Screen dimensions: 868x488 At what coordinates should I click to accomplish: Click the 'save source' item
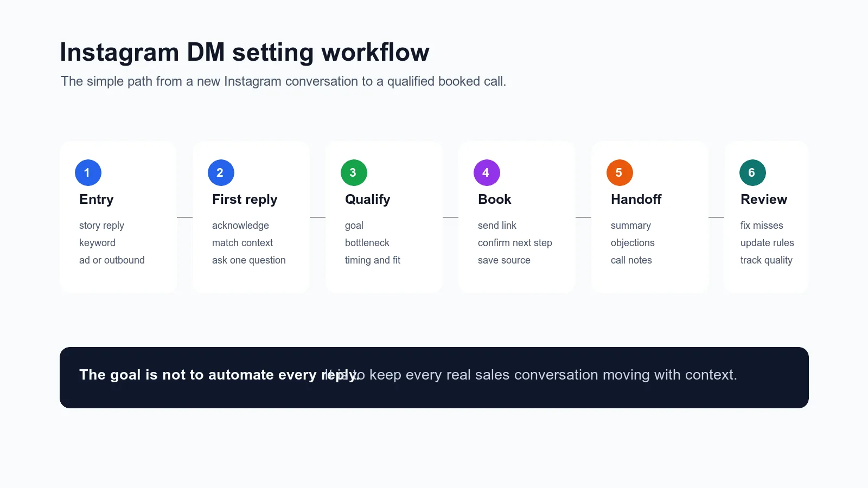coord(504,260)
